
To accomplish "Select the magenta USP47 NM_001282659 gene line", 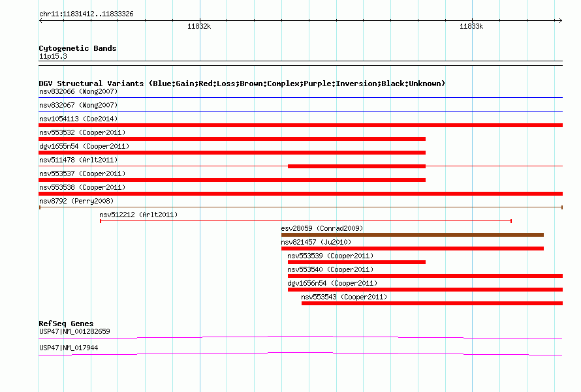I will 300,337.
